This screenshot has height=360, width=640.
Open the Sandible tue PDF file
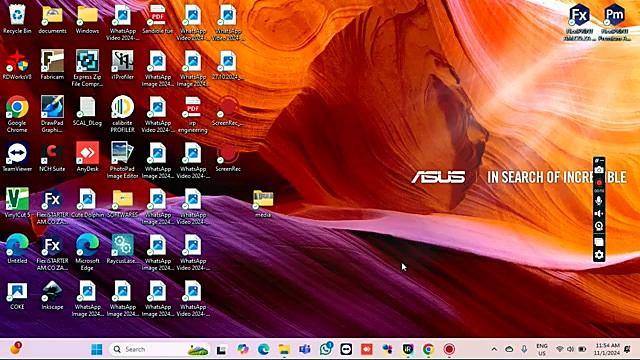coord(158,19)
